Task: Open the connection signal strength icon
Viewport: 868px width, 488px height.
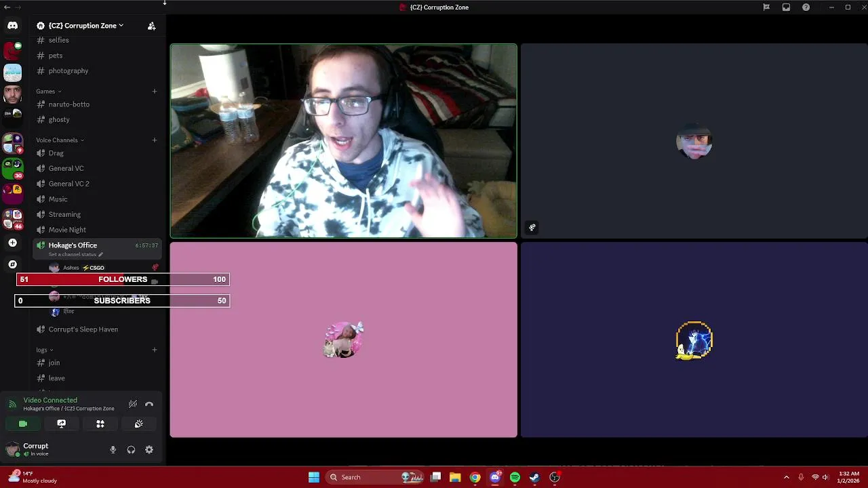Action: [x=12, y=405]
